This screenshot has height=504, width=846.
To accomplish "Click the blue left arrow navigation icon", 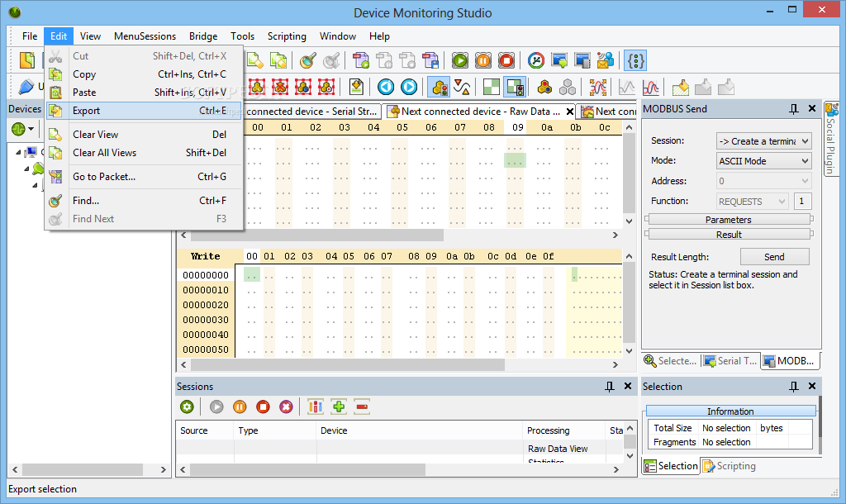I will tap(385, 87).
